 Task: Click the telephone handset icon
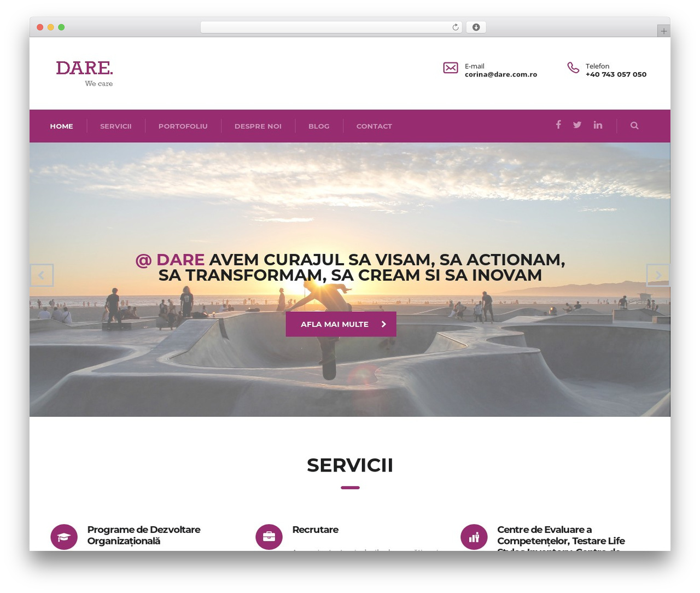tap(573, 67)
